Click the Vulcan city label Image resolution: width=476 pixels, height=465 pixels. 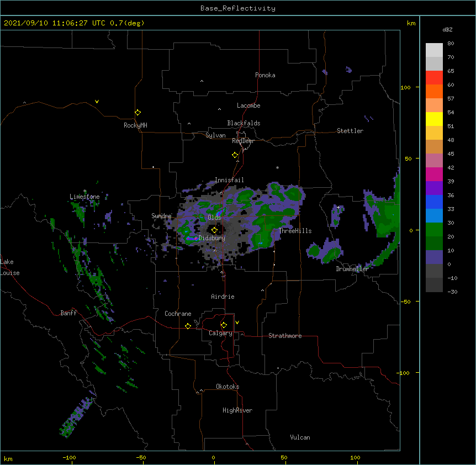click(300, 437)
